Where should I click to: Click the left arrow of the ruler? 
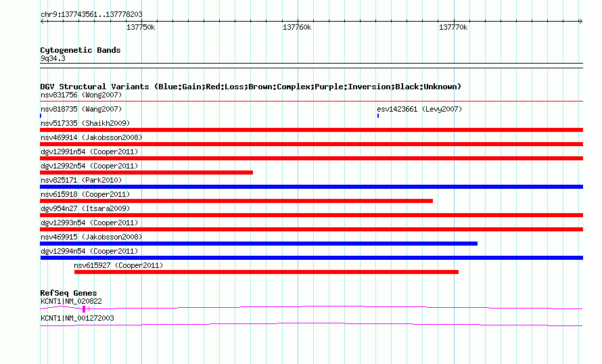42,21
